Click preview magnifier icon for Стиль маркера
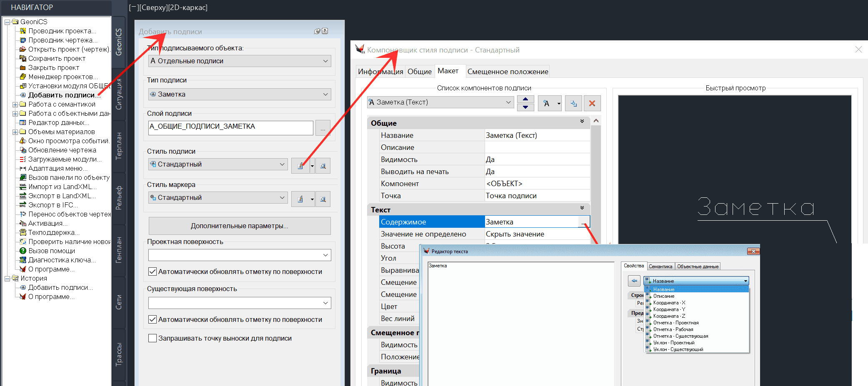The image size is (868, 386). click(x=323, y=199)
